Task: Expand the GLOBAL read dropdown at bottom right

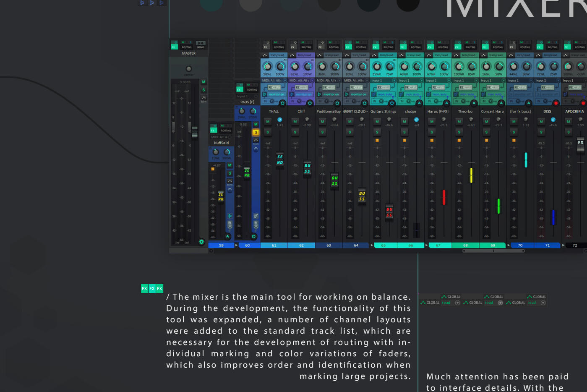Action: pos(543,303)
